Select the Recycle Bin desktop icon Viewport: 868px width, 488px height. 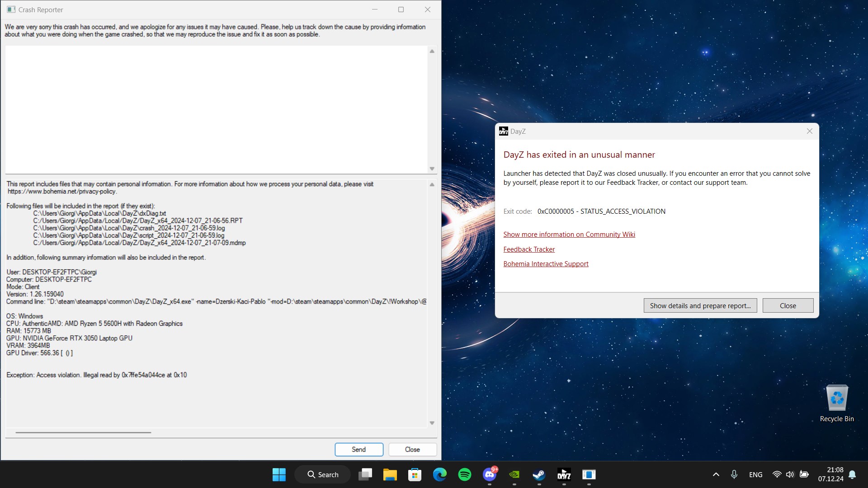(x=837, y=404)
